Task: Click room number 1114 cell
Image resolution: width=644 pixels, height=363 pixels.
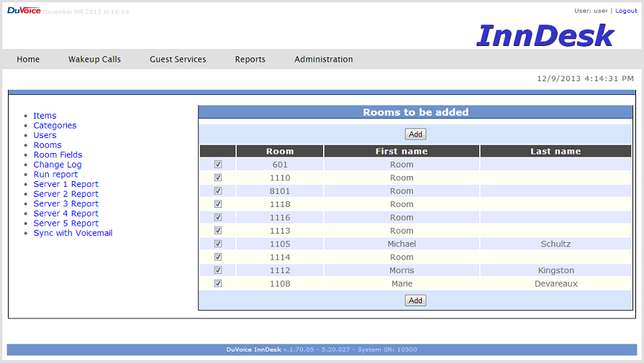Action: coord(280,257)
